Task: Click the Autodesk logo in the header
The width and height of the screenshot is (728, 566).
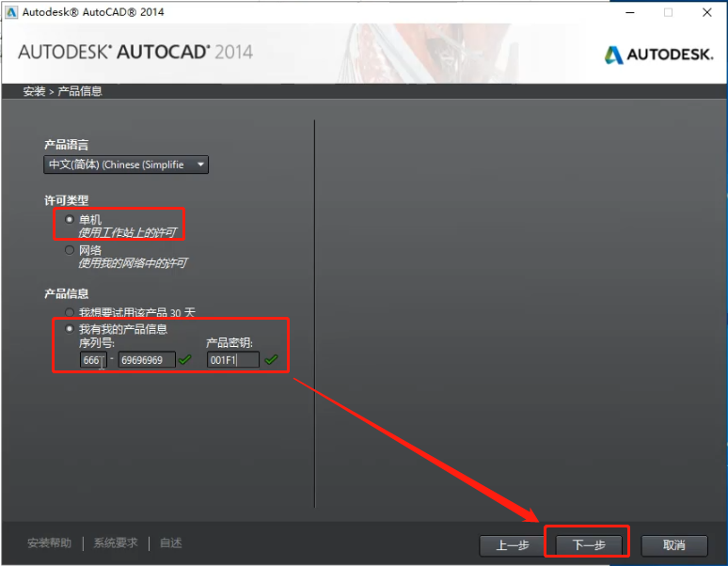Action: [x=658, y=55]
